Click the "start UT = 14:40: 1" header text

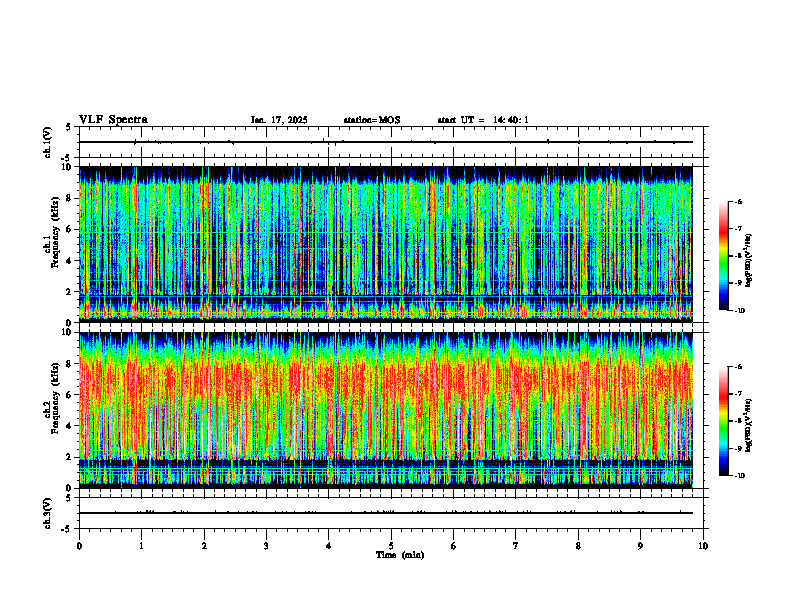pos(483,120)
